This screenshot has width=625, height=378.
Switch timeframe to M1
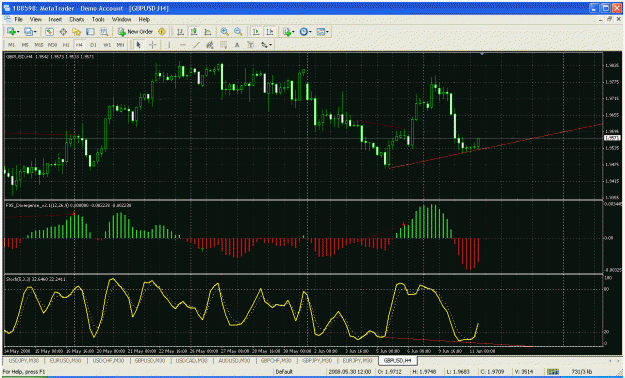coord(11,45)
